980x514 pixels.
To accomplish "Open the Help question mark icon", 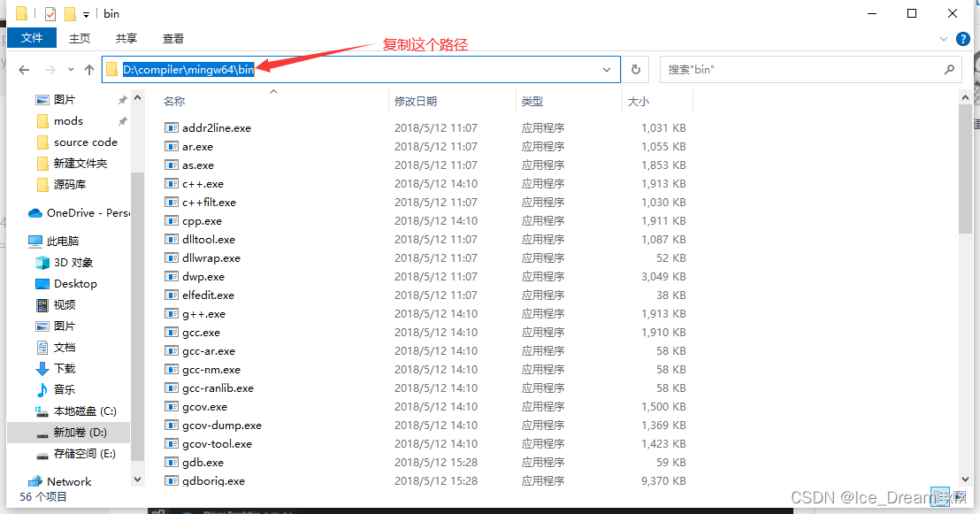I will coord(963,39).
